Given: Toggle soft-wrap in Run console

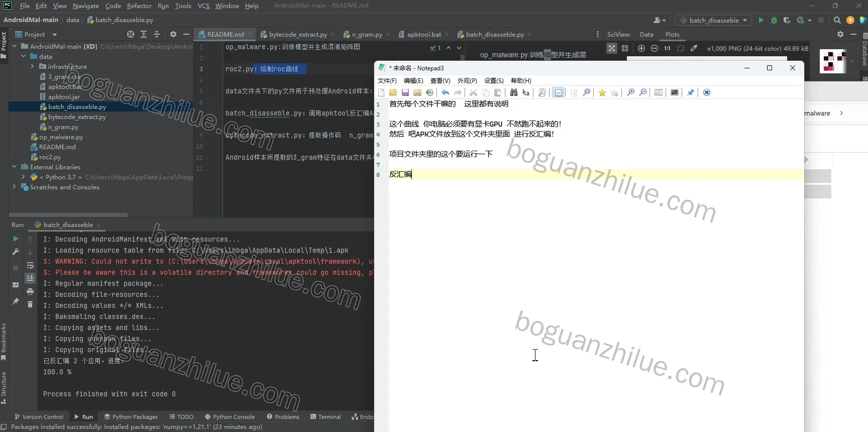Looking at the screenshot, I should 30,265.
